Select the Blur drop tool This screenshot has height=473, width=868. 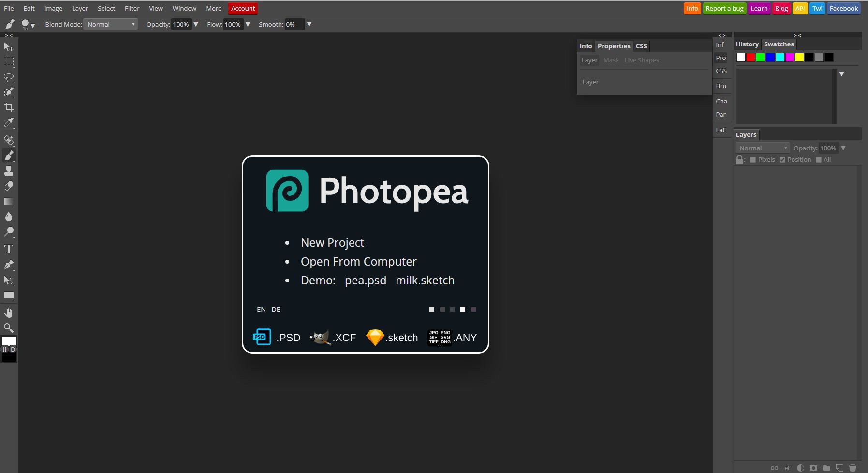[x=9, y=217]
